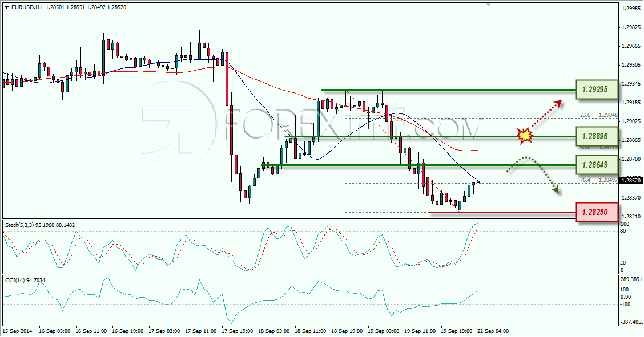
Task: Click the 18 Sep 19:00 time label
Action: 347,331
